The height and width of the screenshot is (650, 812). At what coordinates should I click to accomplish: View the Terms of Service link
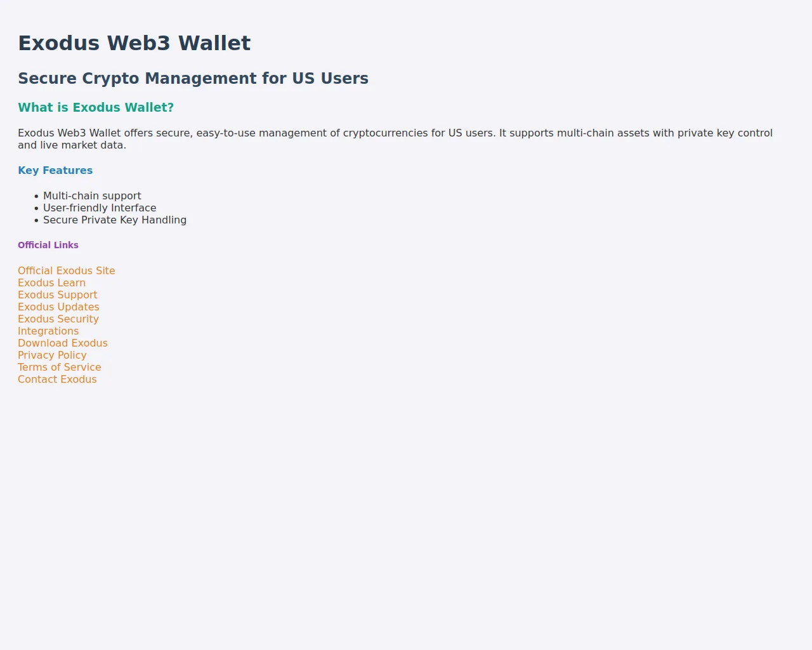pos(60,367)
